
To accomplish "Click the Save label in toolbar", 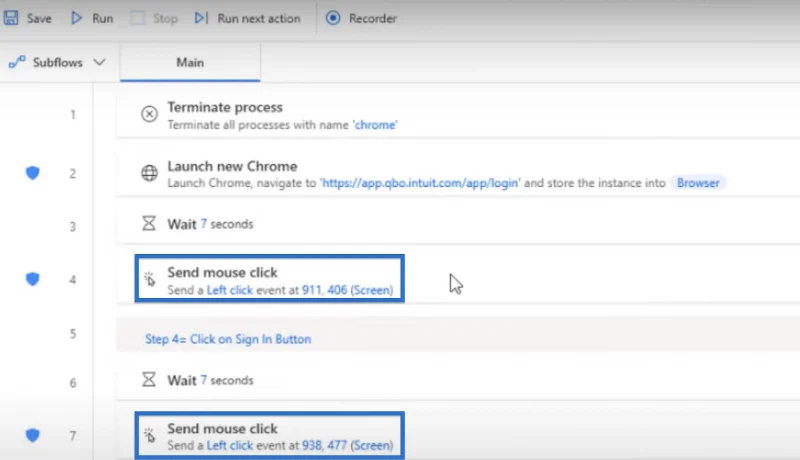I will (39, 19).
